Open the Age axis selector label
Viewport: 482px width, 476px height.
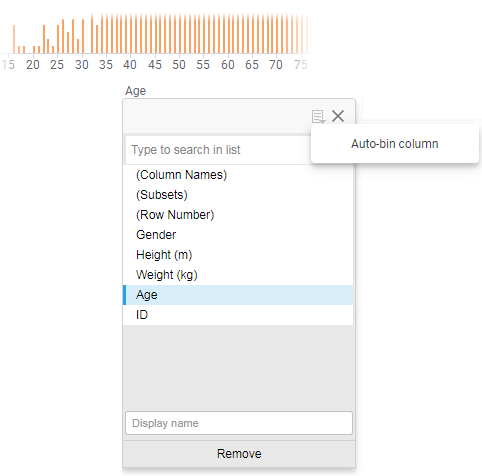[x=135, y=91]
